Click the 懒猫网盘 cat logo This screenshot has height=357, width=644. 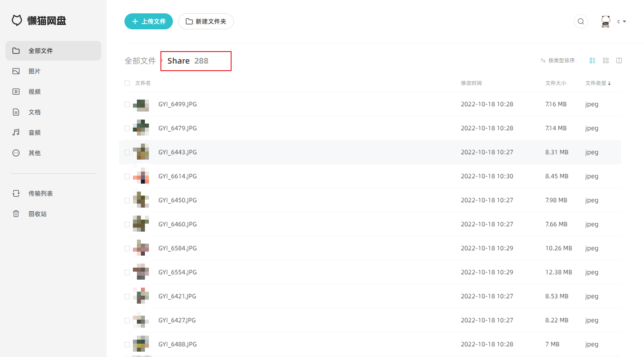(17, 20)
